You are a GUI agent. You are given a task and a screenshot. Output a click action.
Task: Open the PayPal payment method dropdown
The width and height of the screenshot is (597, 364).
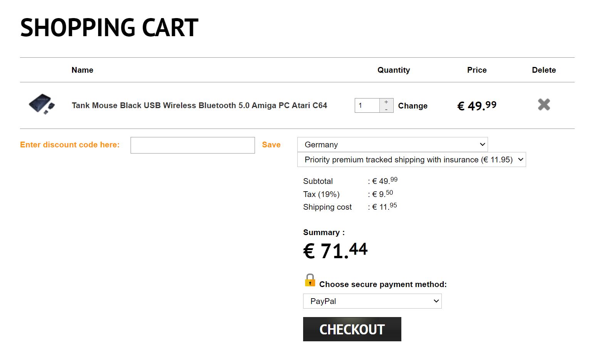pyautogui.click(x=372, y=301)
